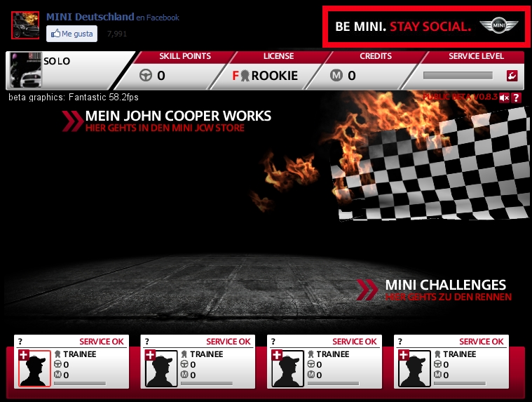The image size is (532, 402).
Task: Click the red chevrons beside MINI Challenges
Action: [x=367, y=290]
